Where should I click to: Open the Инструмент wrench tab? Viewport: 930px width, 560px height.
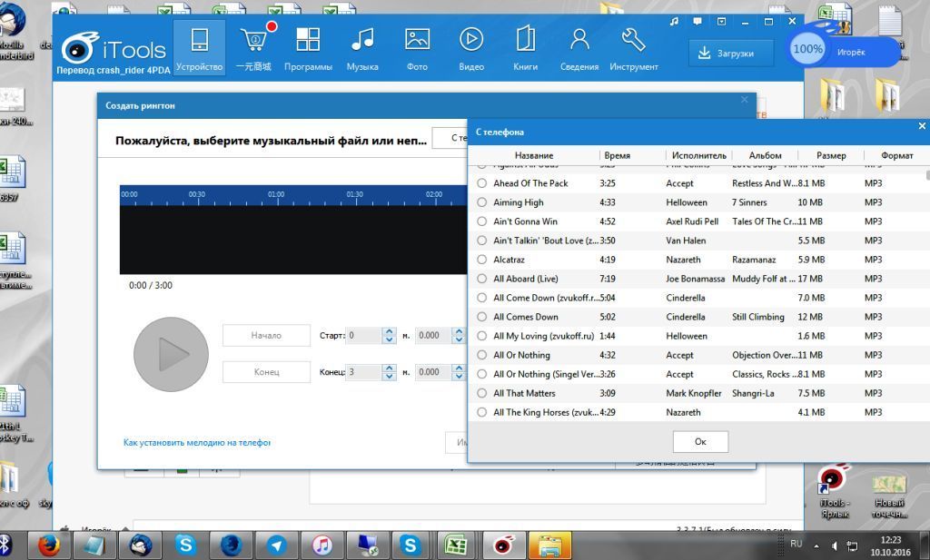pyautogui.click(x=633, y=48)
